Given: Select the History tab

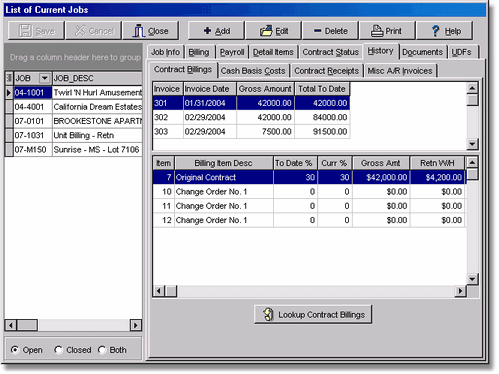Looking at the screenshot, I should [381, 51].
